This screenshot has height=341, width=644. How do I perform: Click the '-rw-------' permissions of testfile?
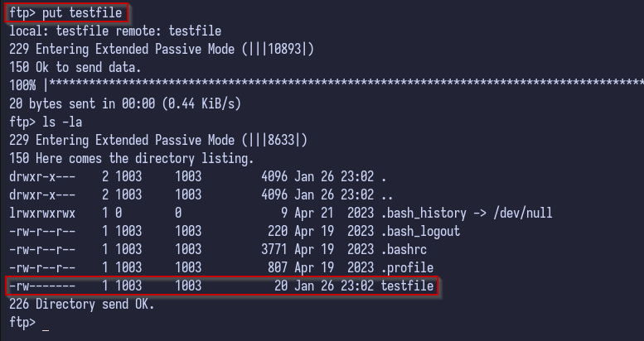click(41, 286)
